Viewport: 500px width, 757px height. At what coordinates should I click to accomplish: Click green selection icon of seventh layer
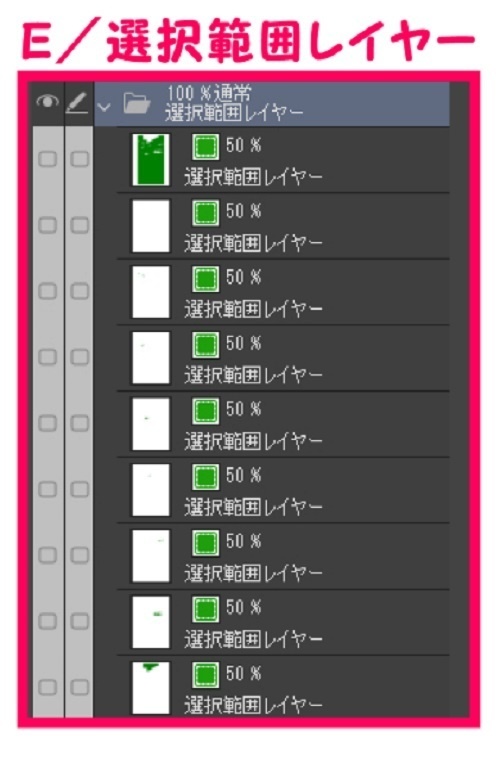(206, 543)
